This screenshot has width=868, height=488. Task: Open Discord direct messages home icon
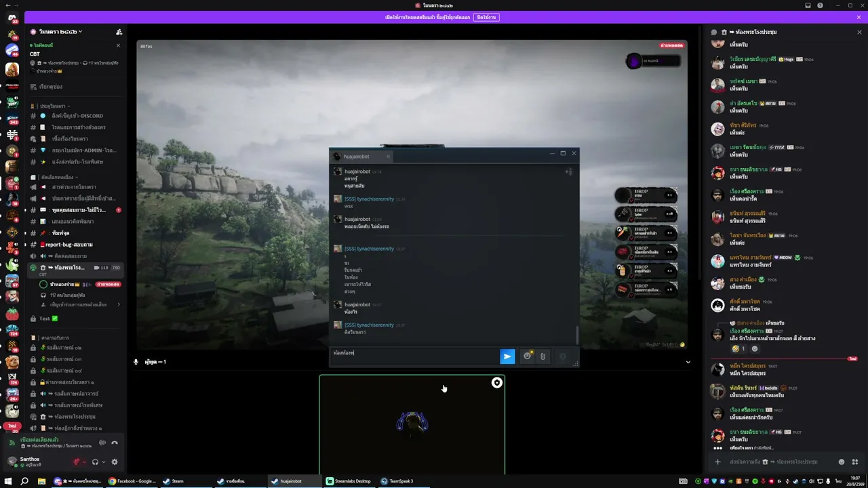(12, 18)
